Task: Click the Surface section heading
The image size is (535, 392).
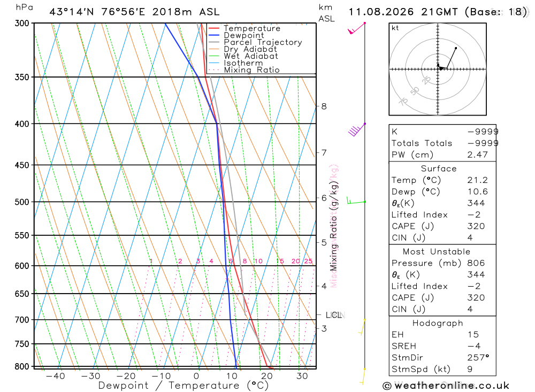Action: [439, 168]
